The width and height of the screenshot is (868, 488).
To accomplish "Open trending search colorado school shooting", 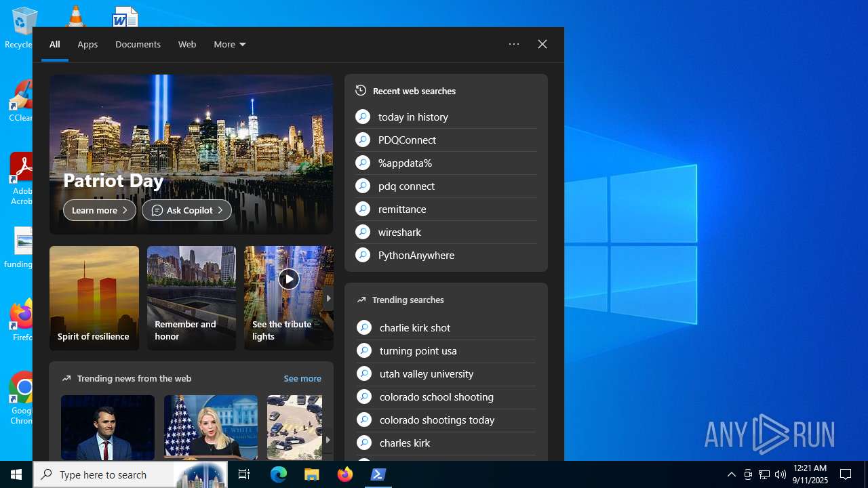I will coord(446,396).
